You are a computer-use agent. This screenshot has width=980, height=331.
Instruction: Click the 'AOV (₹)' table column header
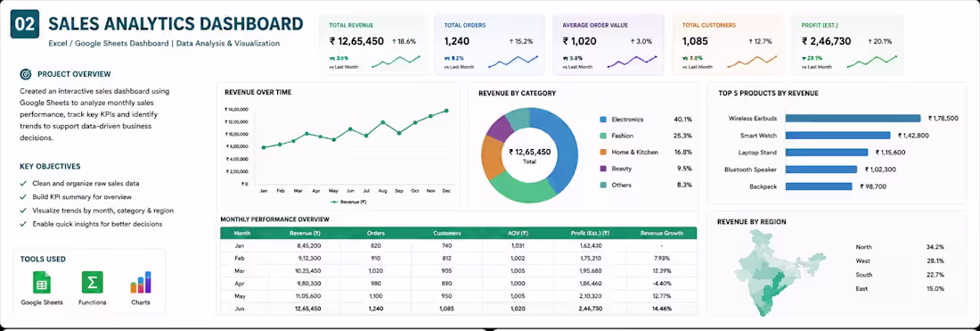click(x=519, y=234)
